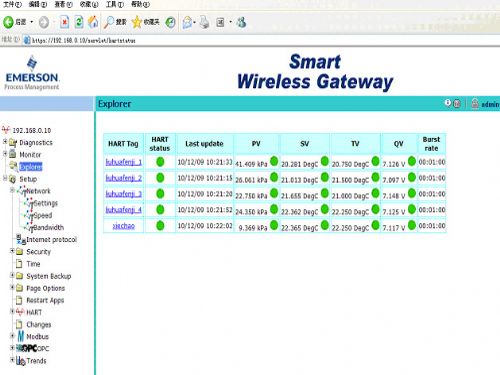Viewport: 500px width, 375px height.
Task: Click the '41.409 kPa' PV value
Action: click(x=251, y=164)
